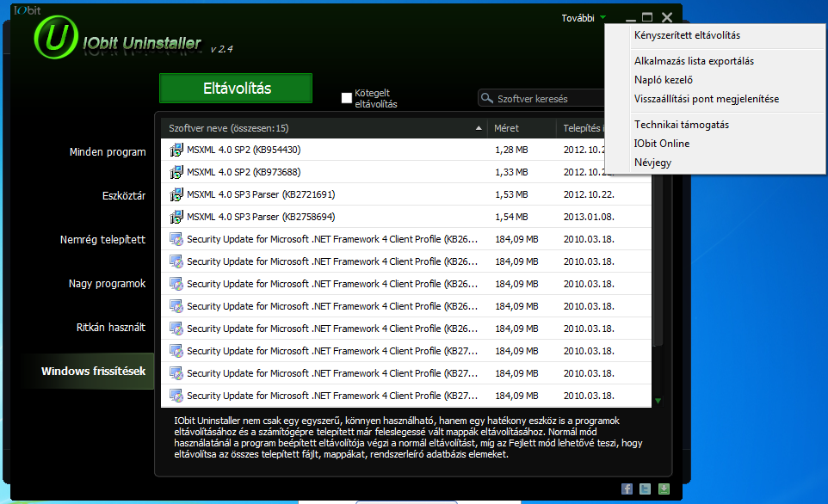Select row MSXML 4.0 SP3 Parser (KB2758694)
Image resolution: width=828 pixels, height=504 pixels.
[406, 217]
